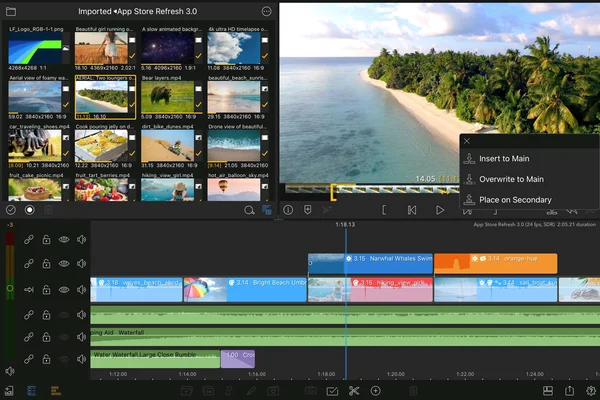Play the preview clip
This screenshot has height=400, width=600.
tap(440, 210)
